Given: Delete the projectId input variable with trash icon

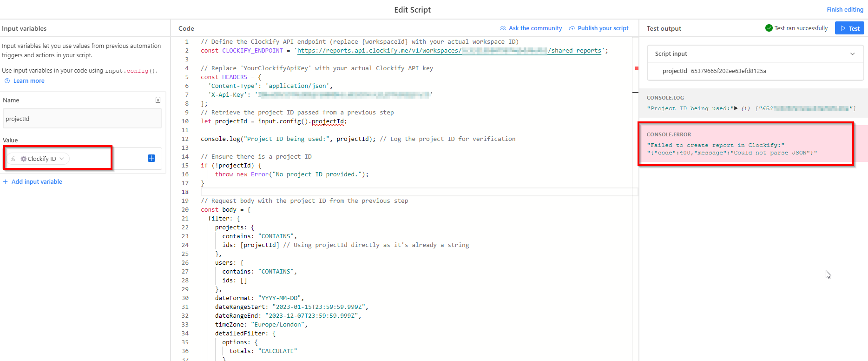Looking at the screenshot, I should pyautogui.click(x=158, y=100).
